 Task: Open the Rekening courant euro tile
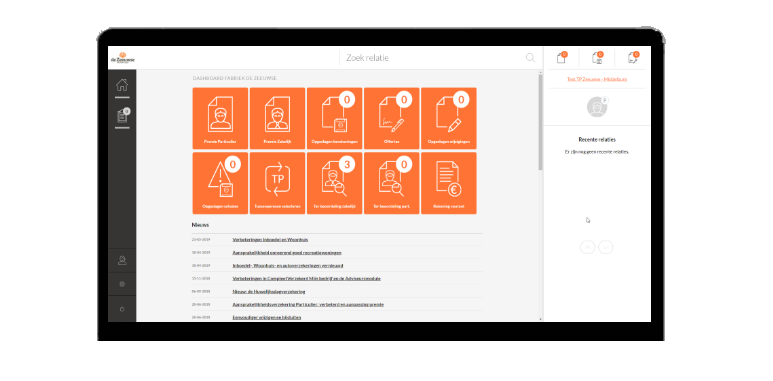click(449, 183)
